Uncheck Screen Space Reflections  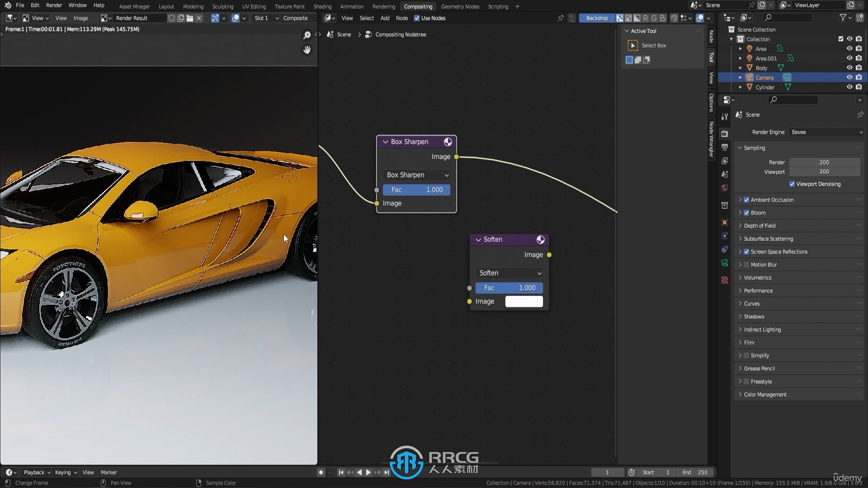(746, 252)
